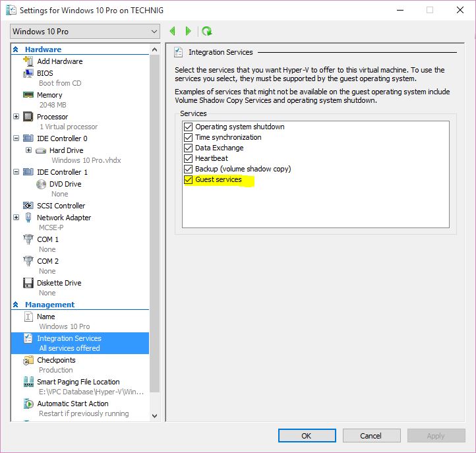The height and width of the screenshot is (453, 476).
Task: Click the Cancel button
Action: [371, 436]
